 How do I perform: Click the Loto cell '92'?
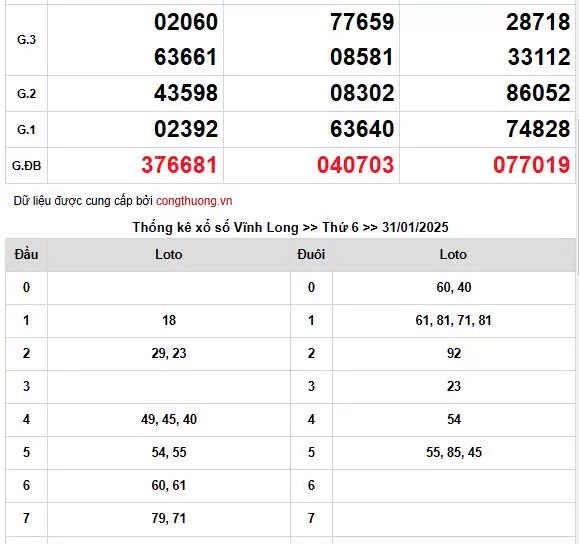[454, 353]
